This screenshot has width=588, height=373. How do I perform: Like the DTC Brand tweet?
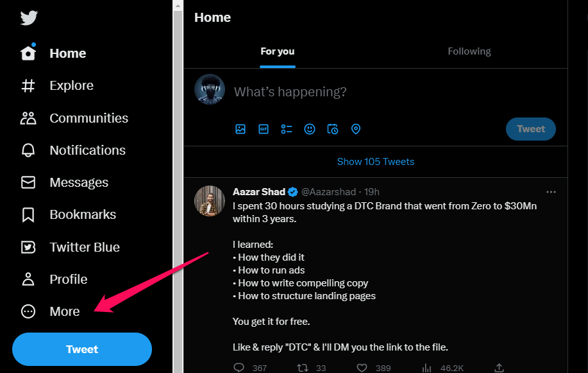[x=362, y=368]
